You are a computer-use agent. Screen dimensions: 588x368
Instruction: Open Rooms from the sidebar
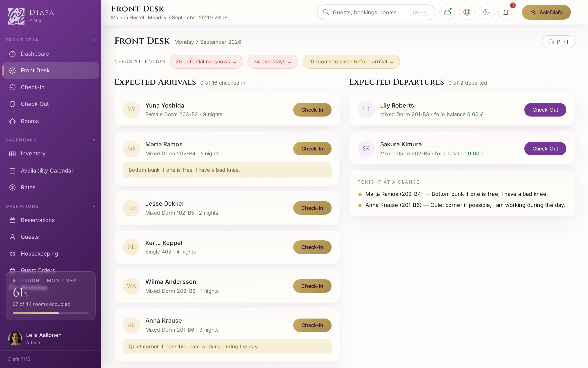point(51,121)
